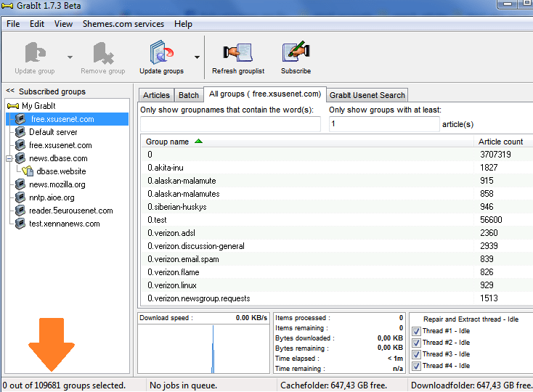Click the 3707319 article count cell
533x392 pixels.
coord(495,155)
